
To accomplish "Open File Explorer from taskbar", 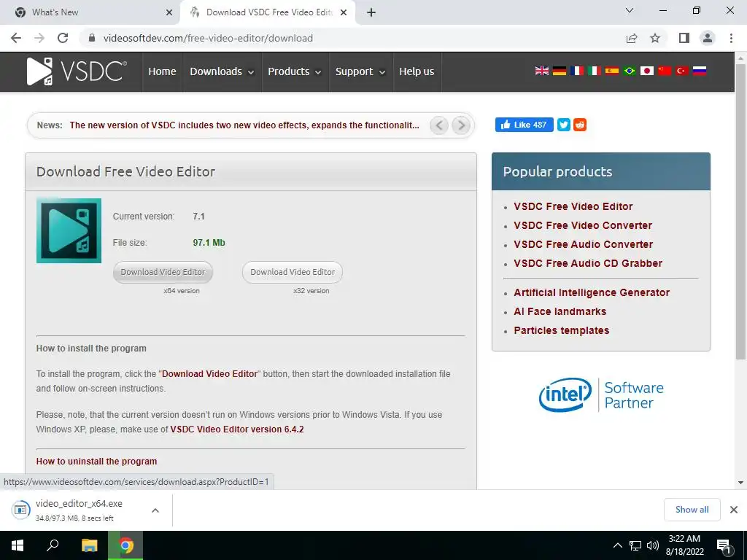I will coord(89,545).
